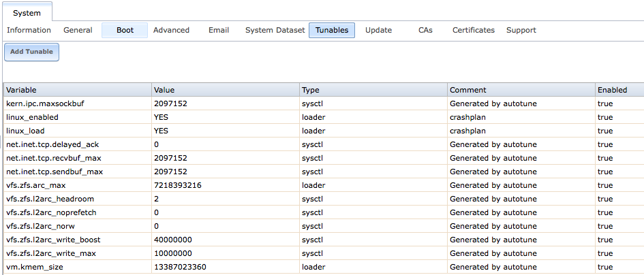Viewport: 644px width, 275px height.
Task: Sort table by Variable column header
Action: coord(77,90)
